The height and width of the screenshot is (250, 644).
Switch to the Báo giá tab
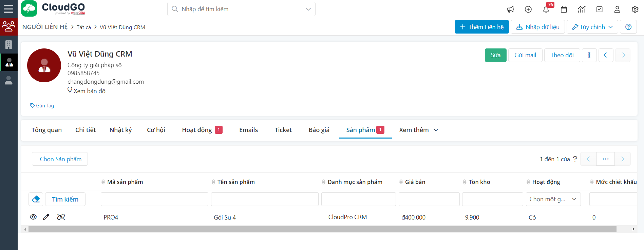[x=319, y=130]
